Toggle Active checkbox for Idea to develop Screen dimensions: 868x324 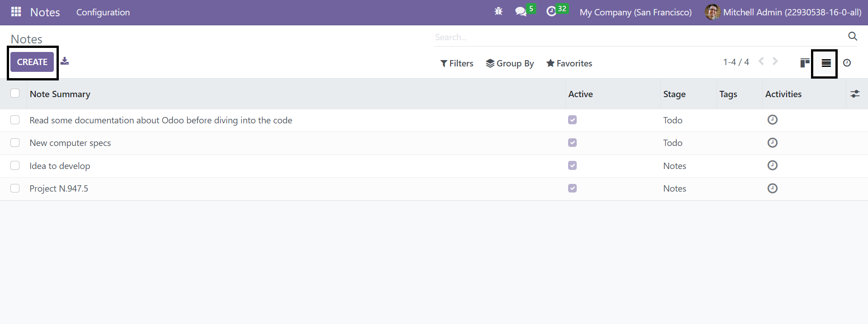coord(573,165)
